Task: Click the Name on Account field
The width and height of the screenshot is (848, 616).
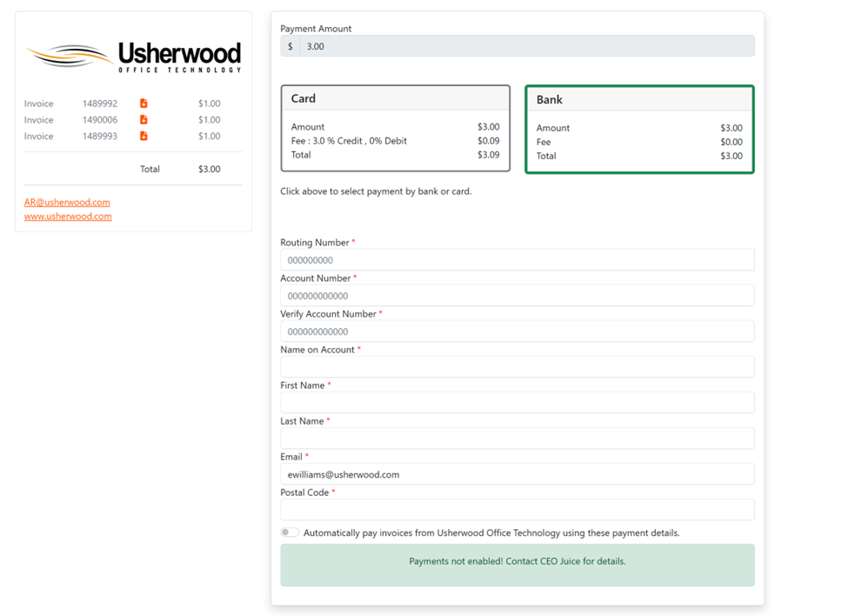Action: (x=517, y=367)
